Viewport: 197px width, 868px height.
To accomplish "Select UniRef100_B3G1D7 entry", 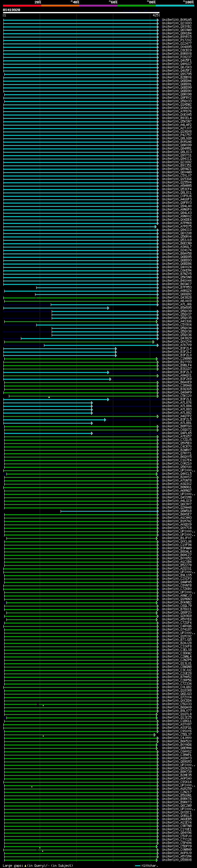I will click(x=177, y=369).
